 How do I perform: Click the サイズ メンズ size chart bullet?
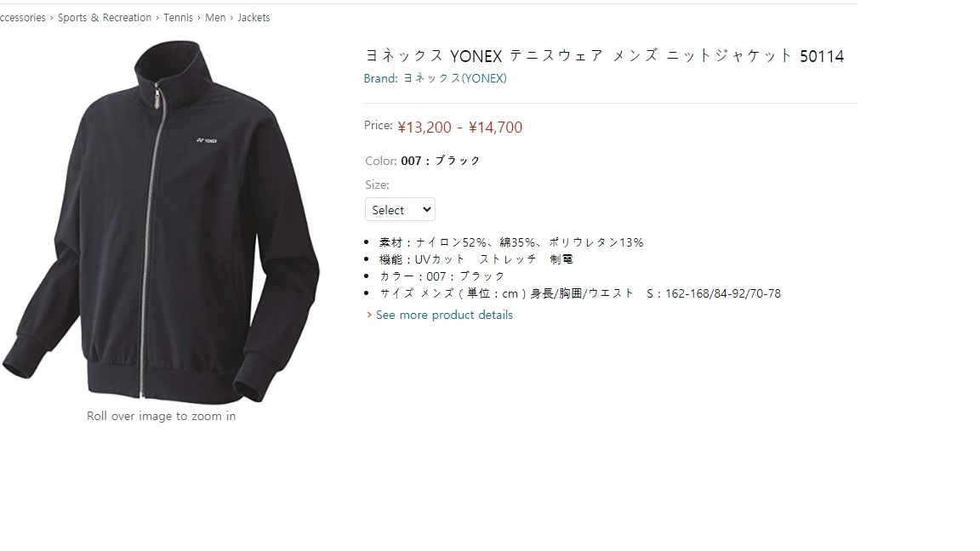(x=580, y=293)
